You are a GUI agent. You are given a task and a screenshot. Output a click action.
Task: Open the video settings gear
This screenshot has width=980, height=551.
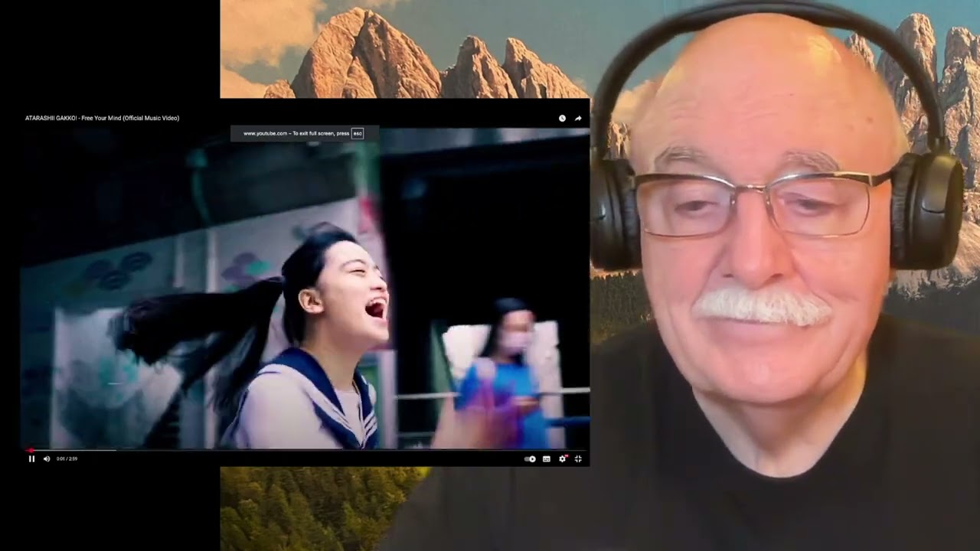click(x=563, y=459)
